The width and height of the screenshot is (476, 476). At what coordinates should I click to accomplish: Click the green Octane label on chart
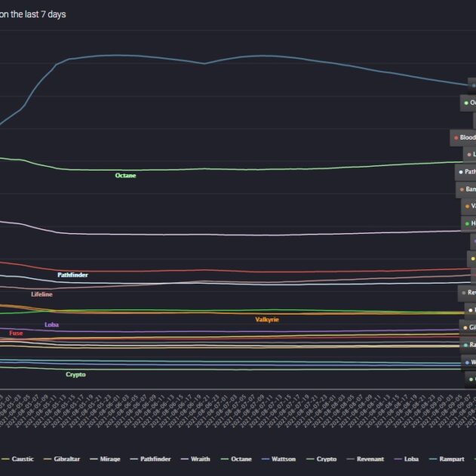(x=126, y=176)
